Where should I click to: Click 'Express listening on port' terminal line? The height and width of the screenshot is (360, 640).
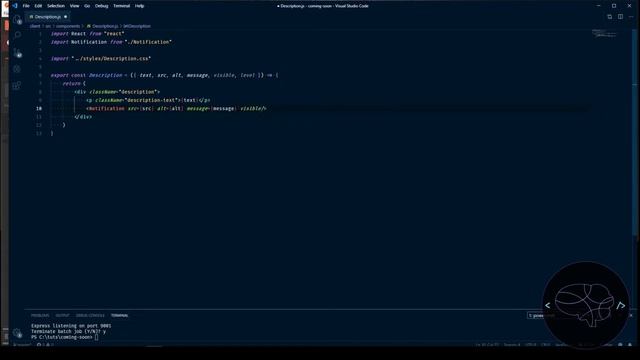[71, 326]
